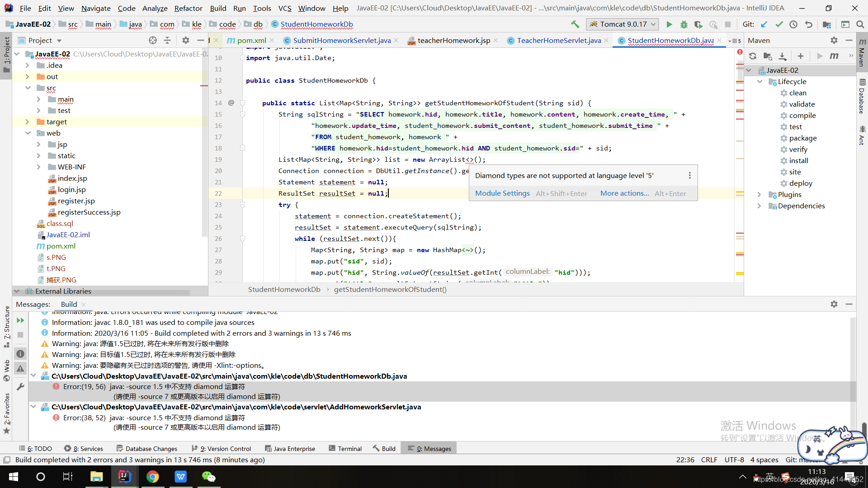
Task: Click Maven reimport all projects icon
Action: pyautogui.click(x=753, y=56)
